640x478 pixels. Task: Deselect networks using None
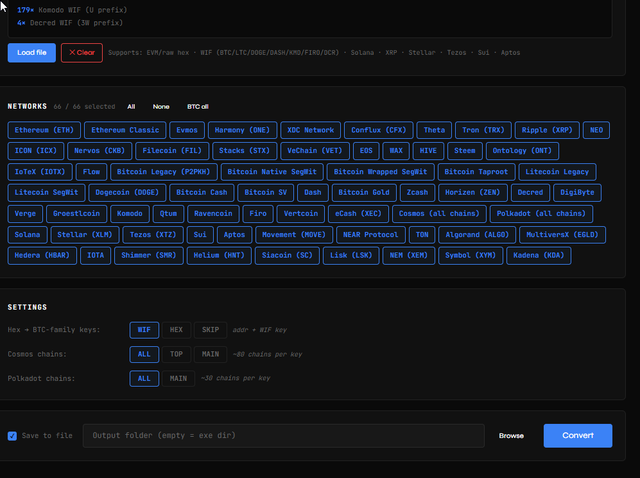click(x=161, y=107)
